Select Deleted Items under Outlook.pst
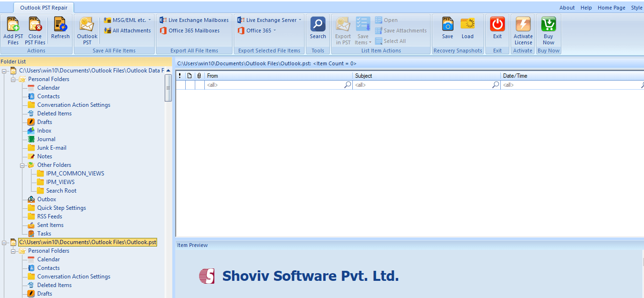This screenshot has height=298, width=644. click(x=54, y=285)
